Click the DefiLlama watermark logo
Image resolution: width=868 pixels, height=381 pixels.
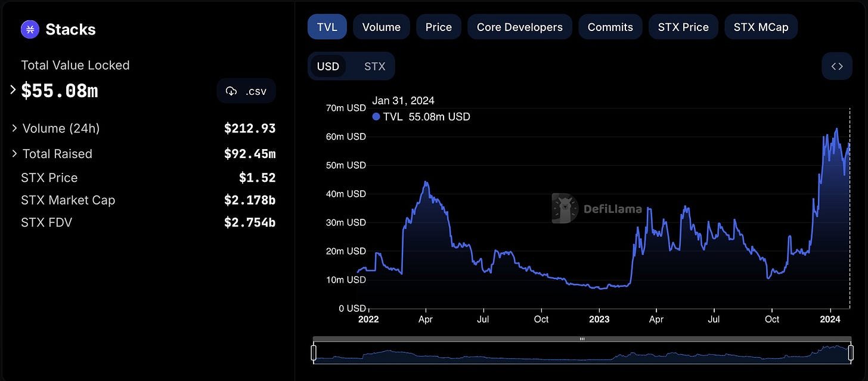click(x=565, y=208)
